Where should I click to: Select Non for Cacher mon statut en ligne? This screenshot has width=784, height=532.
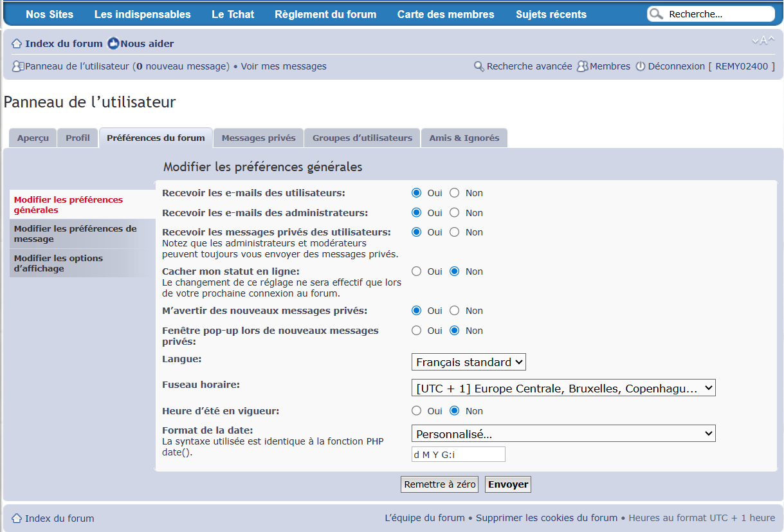coord(455,271)
